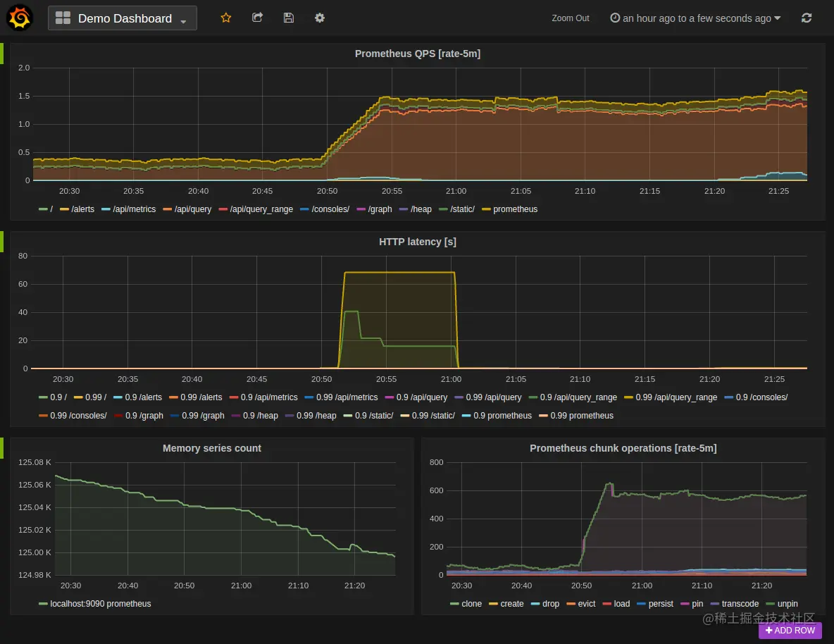Toggle the unpin series in chunk operations
Viewport: 834px width, 644px height.
point(788,604)
